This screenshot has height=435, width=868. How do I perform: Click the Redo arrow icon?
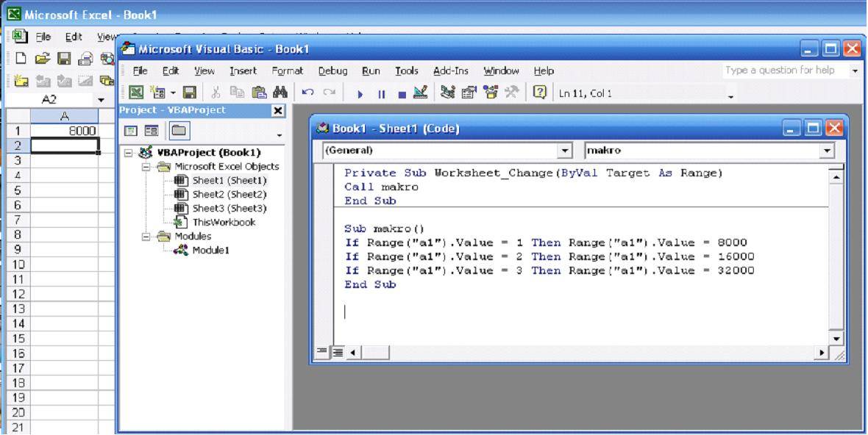tap(330, 93)
